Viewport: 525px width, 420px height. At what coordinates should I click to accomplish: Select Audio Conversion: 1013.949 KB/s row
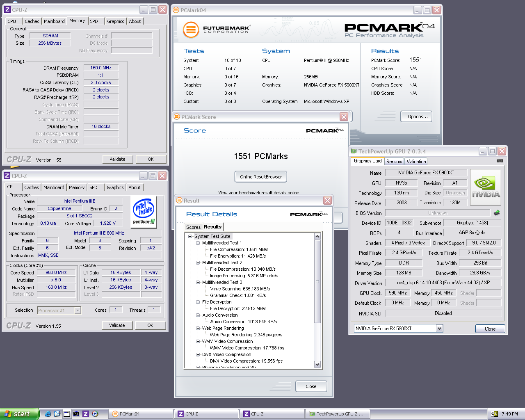[x=244, y=322]
